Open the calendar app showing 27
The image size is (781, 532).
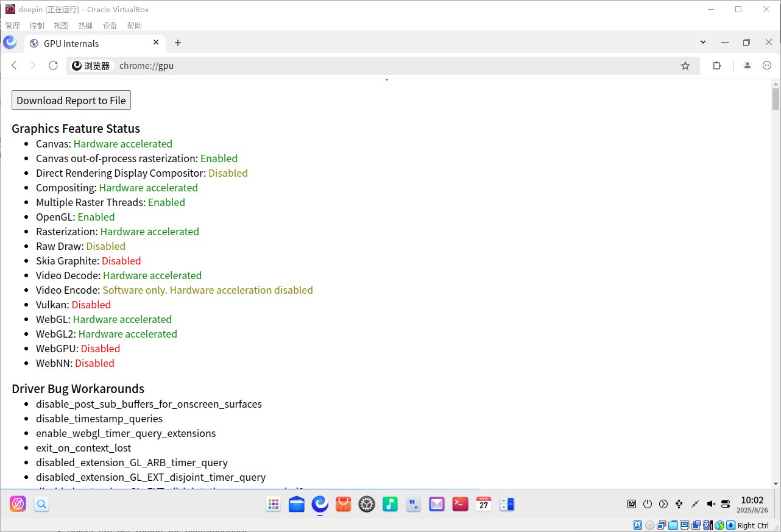click(x=484, y=504)
